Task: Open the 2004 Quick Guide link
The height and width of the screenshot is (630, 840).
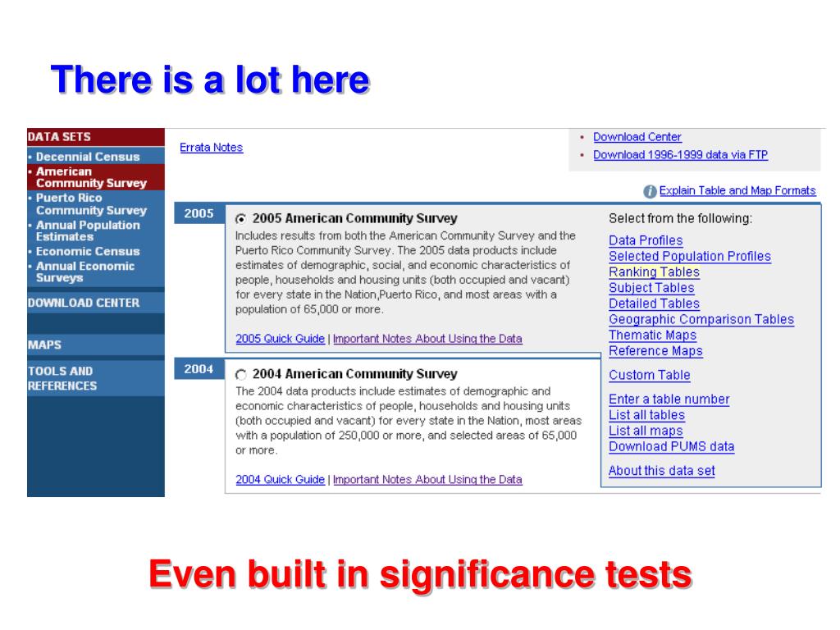Action: pyautogui.click(x=281, y=479)
